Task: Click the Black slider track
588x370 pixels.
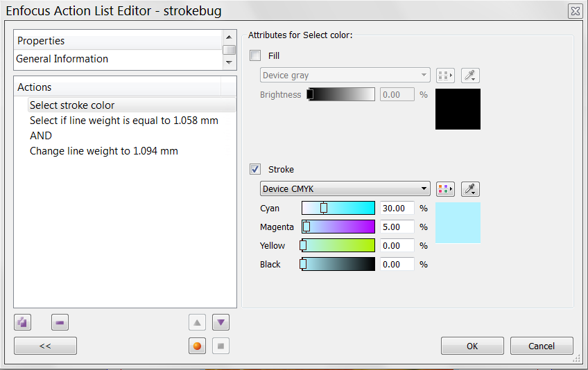Action: (338, 264)
